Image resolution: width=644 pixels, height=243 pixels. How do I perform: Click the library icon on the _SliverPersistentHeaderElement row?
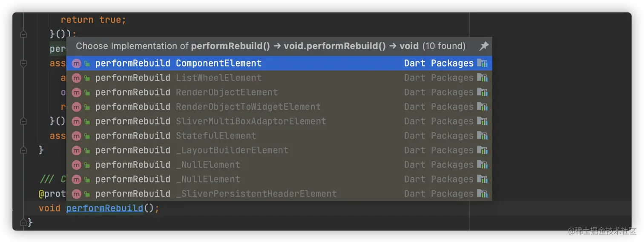pos(483,194)
